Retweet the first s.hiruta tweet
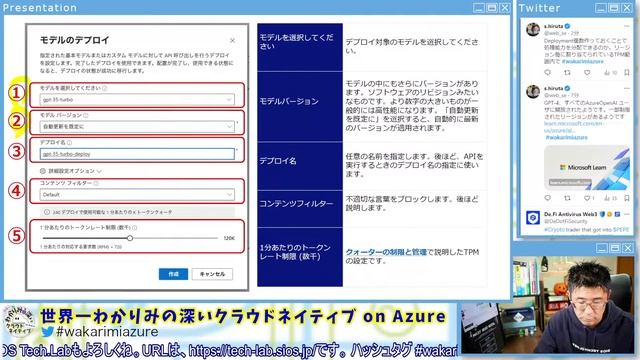The width and height of the screenshot is (640, 360). click(567, 72)
